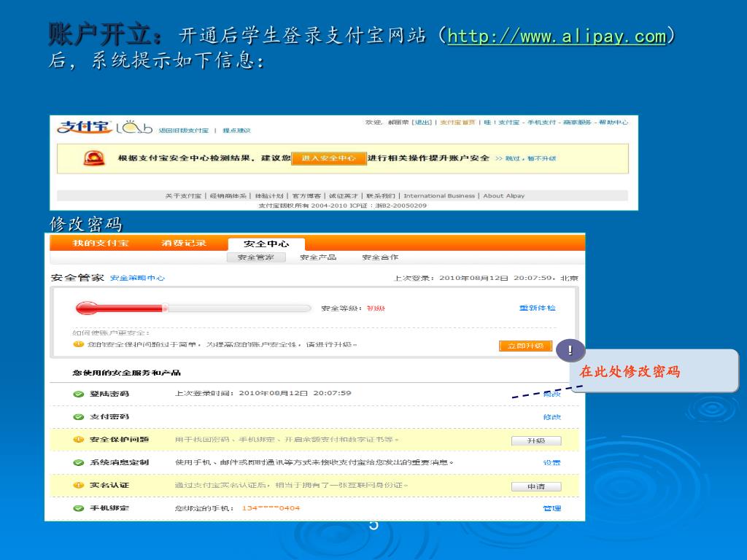Screen dimensions: 747x560
Task: Click the red siren alert icon
Action: pos(94,158)
